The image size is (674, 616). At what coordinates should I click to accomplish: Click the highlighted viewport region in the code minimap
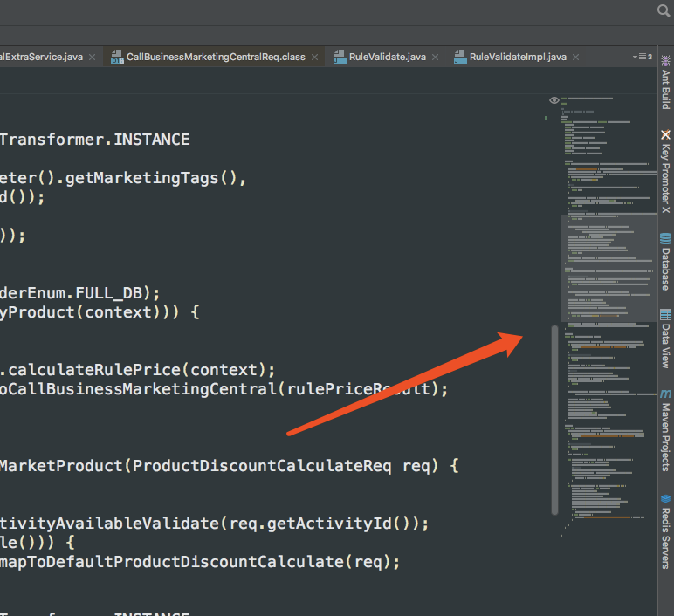609,268
